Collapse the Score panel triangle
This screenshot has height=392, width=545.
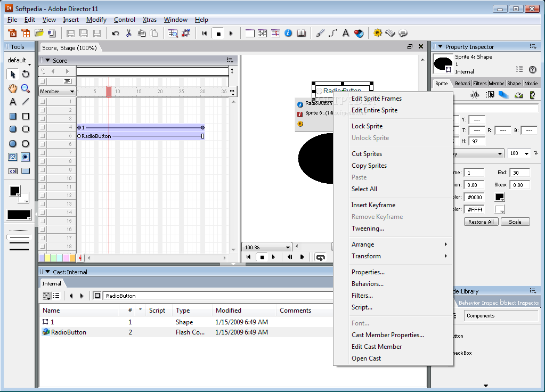[47, 60]
